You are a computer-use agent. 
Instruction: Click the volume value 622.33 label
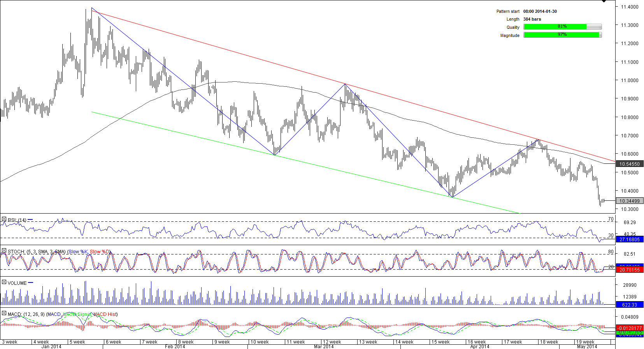pyautogui.click(x=629, y=305)
